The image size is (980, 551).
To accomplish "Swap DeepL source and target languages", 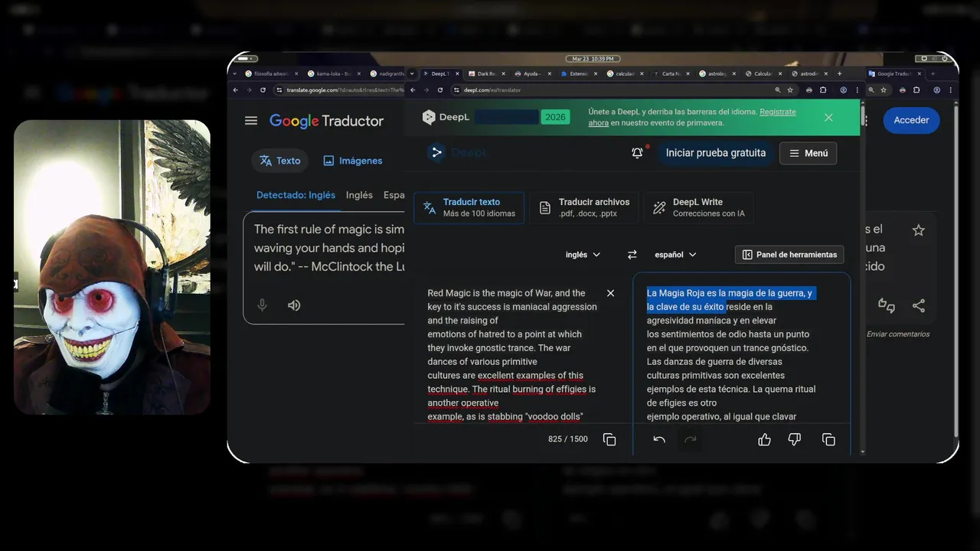I will (x=632, y=255).
